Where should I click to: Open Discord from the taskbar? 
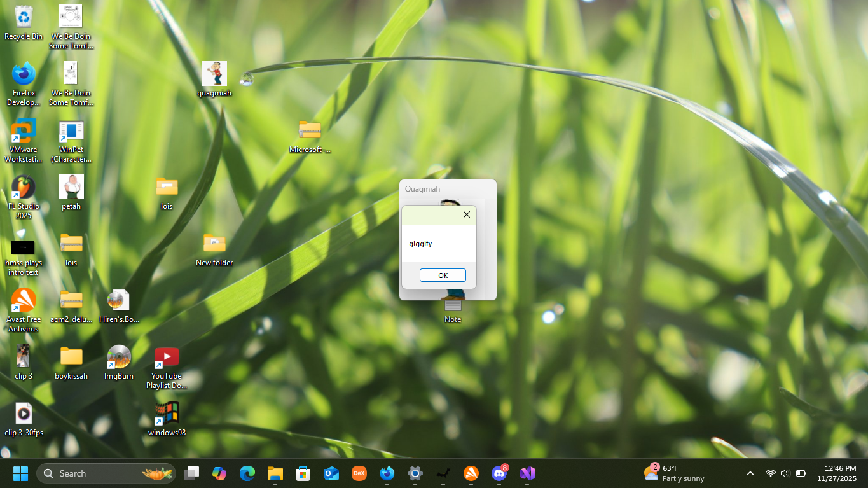coord(499,473)
